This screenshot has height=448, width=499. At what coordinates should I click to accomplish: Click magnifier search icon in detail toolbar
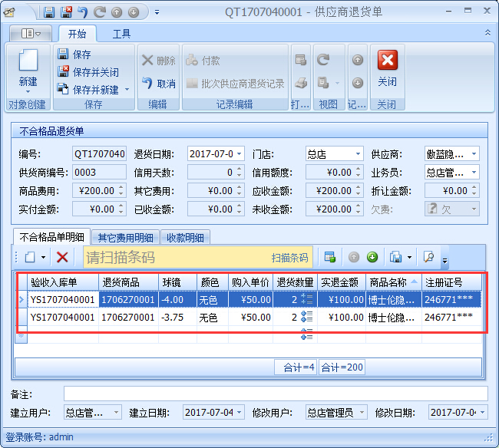point(428,256)
